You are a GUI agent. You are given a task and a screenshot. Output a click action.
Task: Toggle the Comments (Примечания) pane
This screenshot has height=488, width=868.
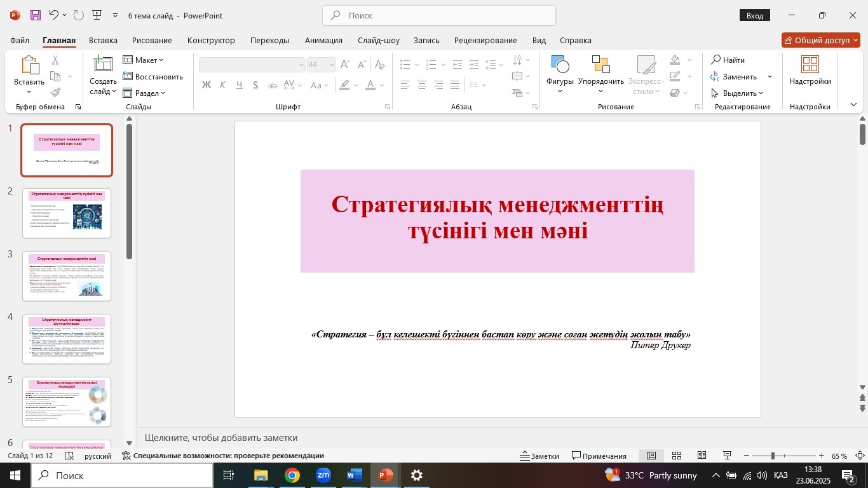[599, 456]
